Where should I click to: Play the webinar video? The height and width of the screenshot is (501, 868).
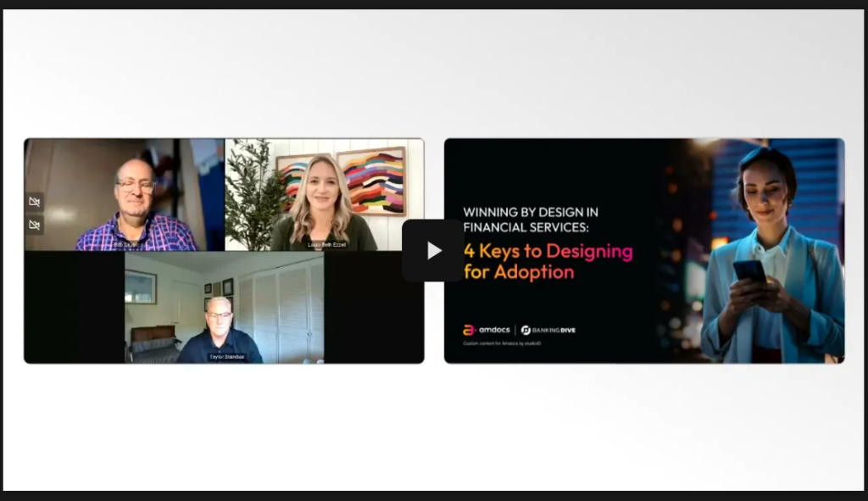[433, 251]
